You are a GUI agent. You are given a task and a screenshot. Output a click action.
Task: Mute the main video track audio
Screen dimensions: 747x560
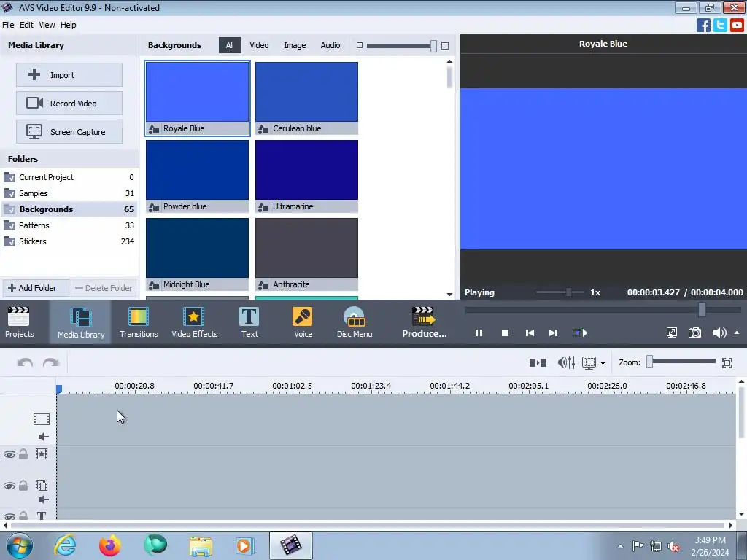[x=43, y=437]
